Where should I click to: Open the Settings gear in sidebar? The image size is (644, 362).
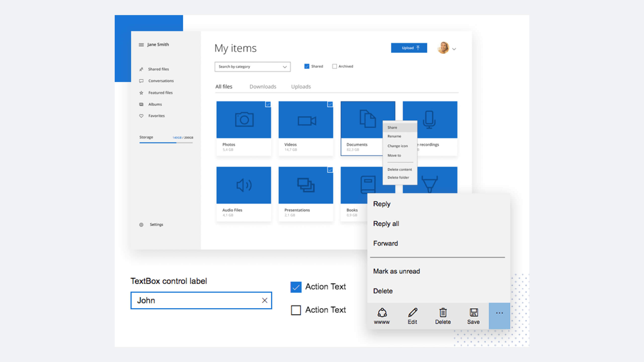coord(141,225)
